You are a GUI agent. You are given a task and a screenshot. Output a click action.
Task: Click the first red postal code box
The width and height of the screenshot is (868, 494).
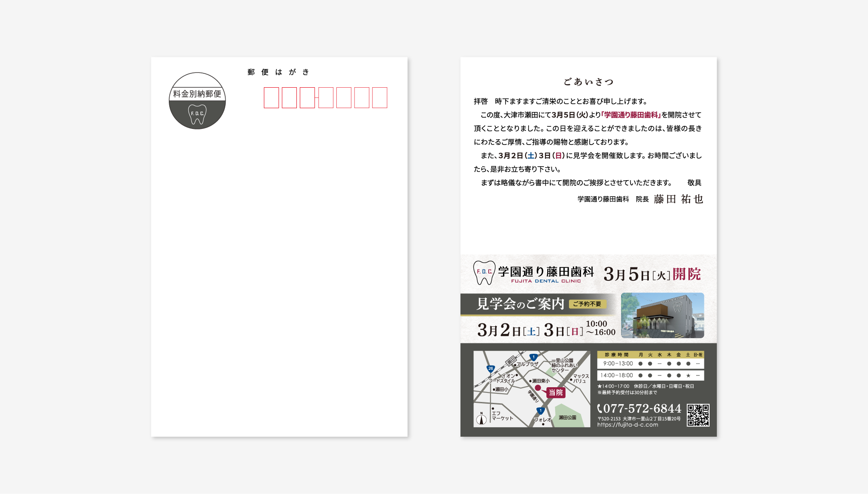coord(271,98)
